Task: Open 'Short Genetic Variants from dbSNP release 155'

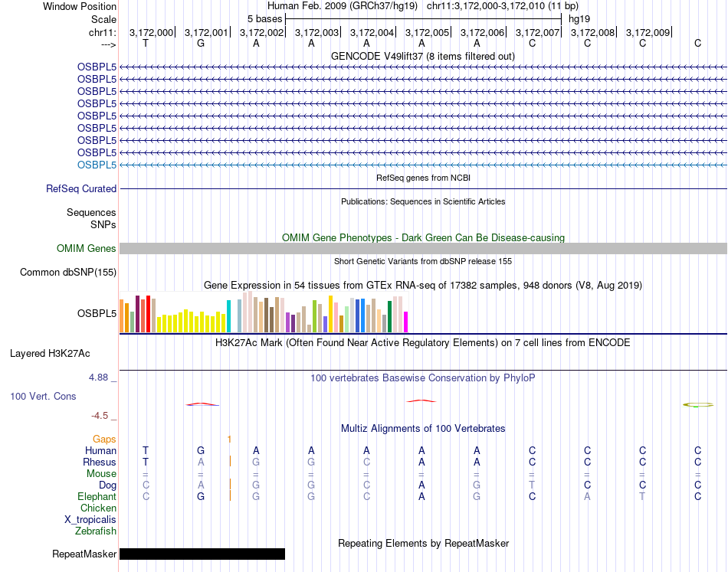Action: click(x=423, y=261)
